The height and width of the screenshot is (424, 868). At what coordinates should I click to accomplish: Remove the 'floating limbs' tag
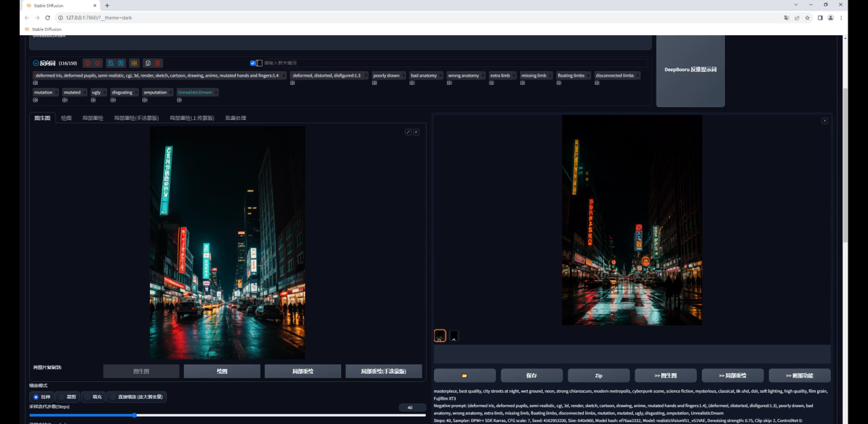pos(588,75)
